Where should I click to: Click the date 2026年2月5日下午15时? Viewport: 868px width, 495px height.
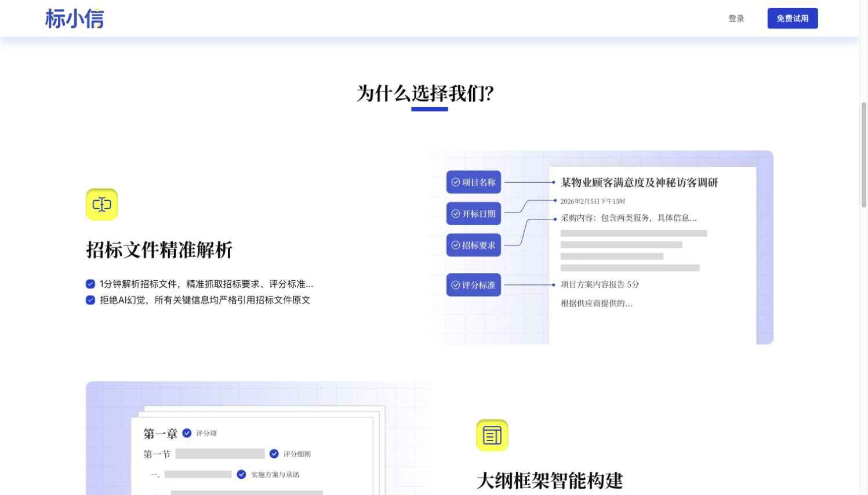[x=593, y=201]
